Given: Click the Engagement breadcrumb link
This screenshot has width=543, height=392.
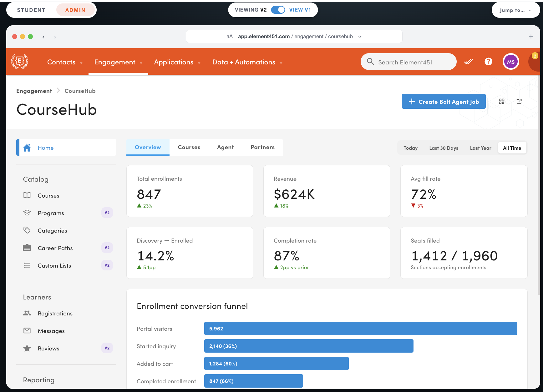Looking at the screenshot, I should (34, 91).
